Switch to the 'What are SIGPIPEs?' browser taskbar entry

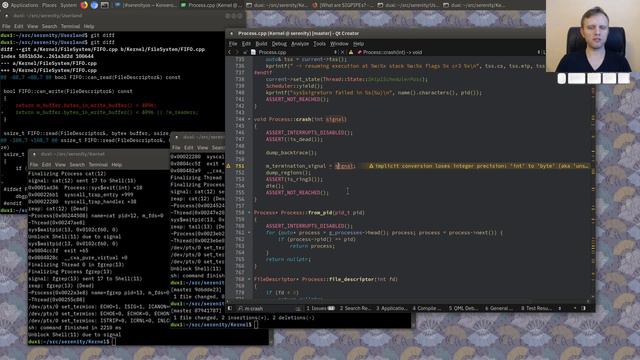(x=342, y=5)
